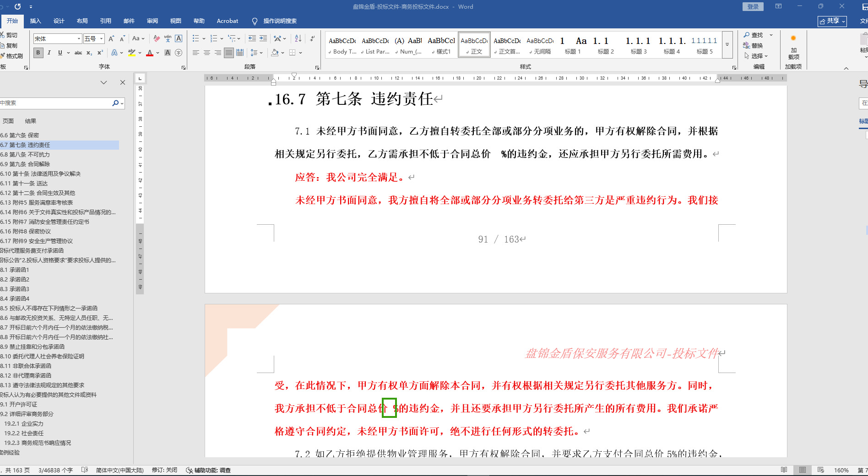Open the Insert (插入) tab
Image resolution: width=868 pixels, height=476 pixels.
pyautogui.click(x=35, y=21)
